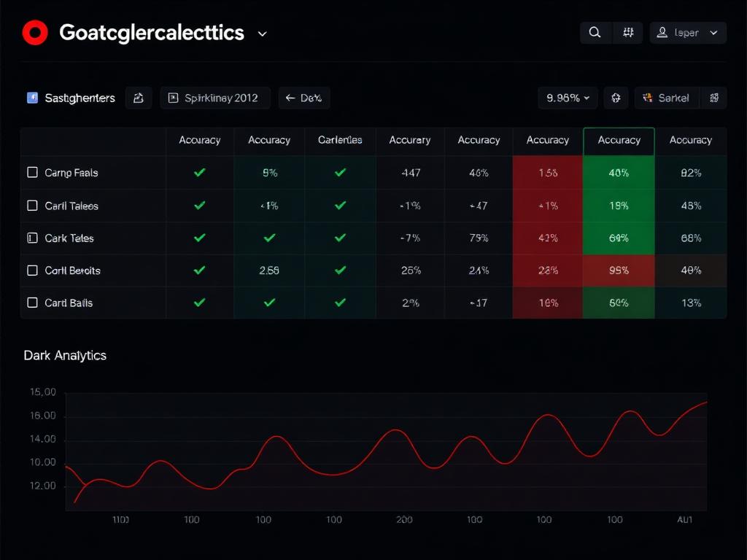Click Cark Tales first column checkmark

pos(200,238)
